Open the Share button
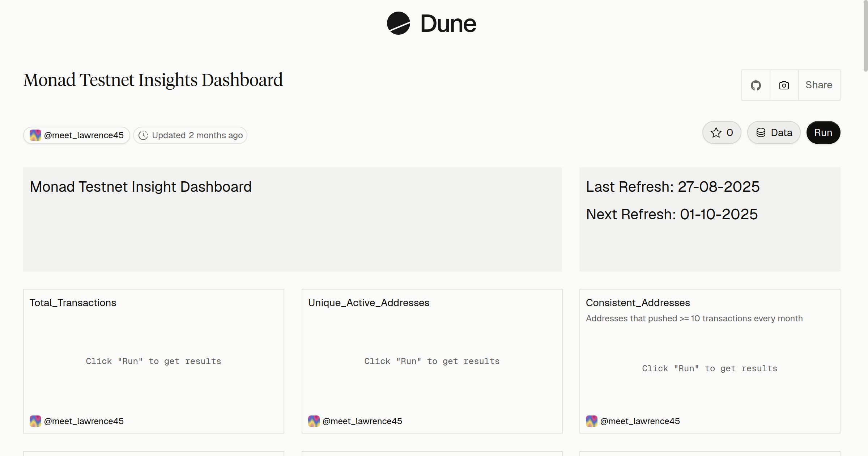 [819, 85]
